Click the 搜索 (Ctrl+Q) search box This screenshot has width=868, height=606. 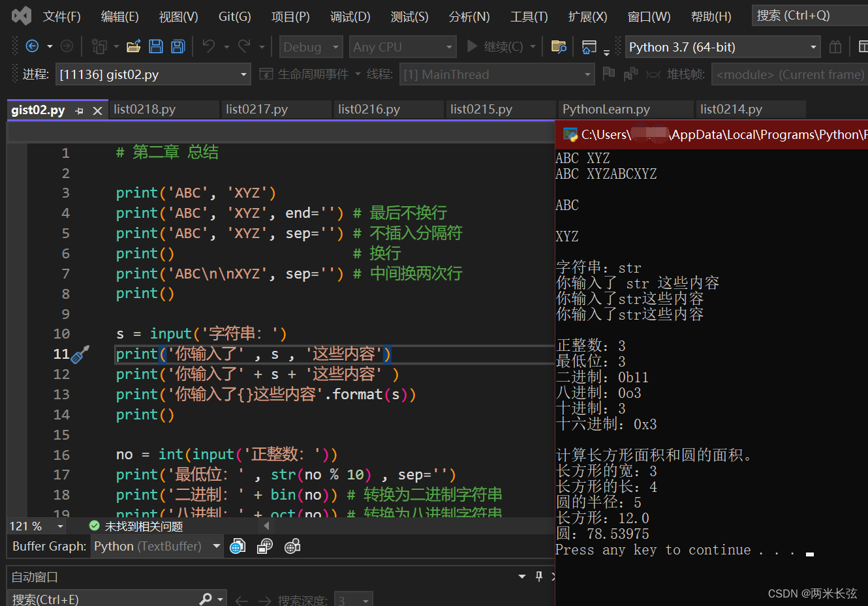click(x=810, y=15)
